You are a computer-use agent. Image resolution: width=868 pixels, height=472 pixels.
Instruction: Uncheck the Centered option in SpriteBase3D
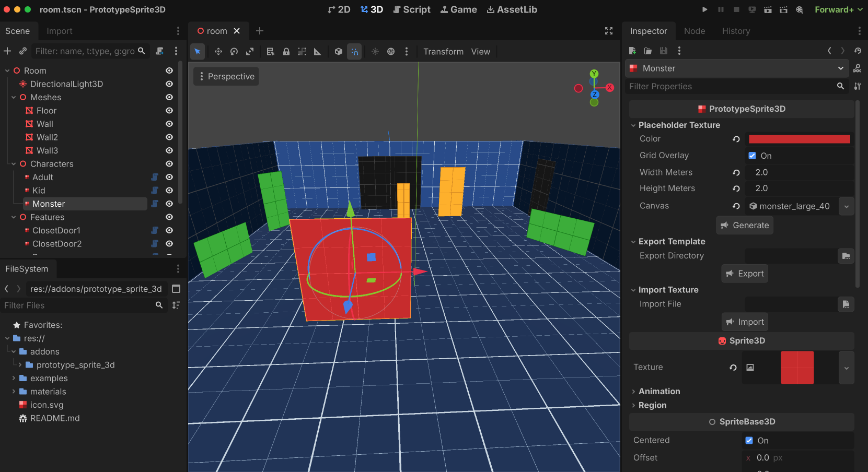(x=749, y=440)
